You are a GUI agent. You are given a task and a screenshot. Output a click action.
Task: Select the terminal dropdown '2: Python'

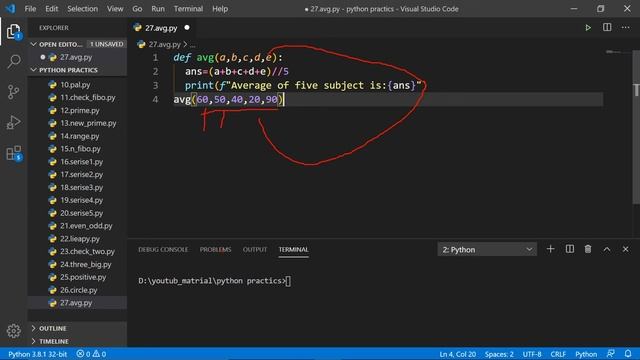click(487, 249)
